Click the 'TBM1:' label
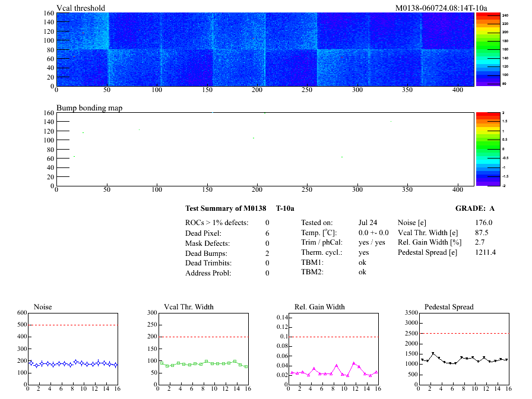 312,262
